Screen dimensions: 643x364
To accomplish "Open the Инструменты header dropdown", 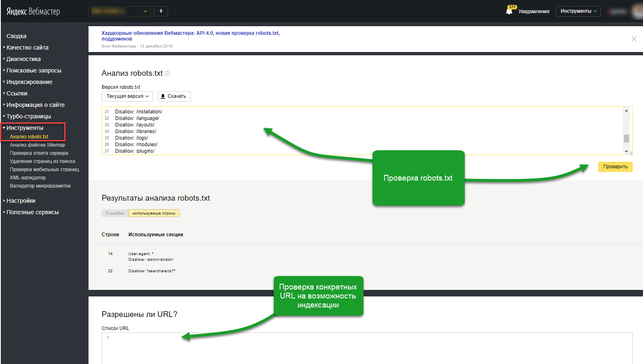I will click(x=578, y=11).
